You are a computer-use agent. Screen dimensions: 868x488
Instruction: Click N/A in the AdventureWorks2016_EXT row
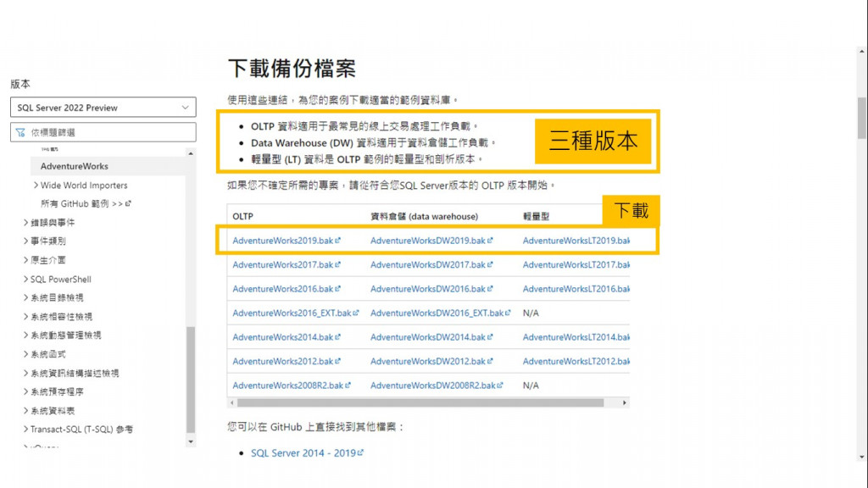click(x=531, y=313)
